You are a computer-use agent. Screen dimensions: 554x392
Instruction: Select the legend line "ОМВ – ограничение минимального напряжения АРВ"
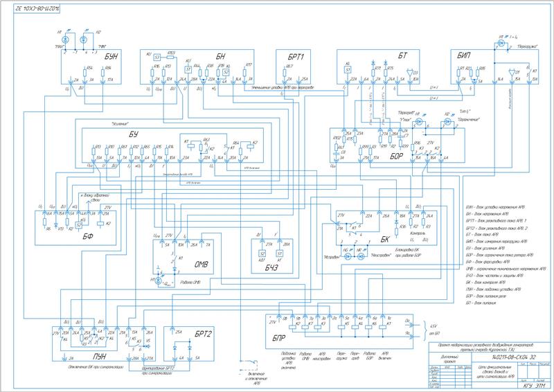coord(506,269)
